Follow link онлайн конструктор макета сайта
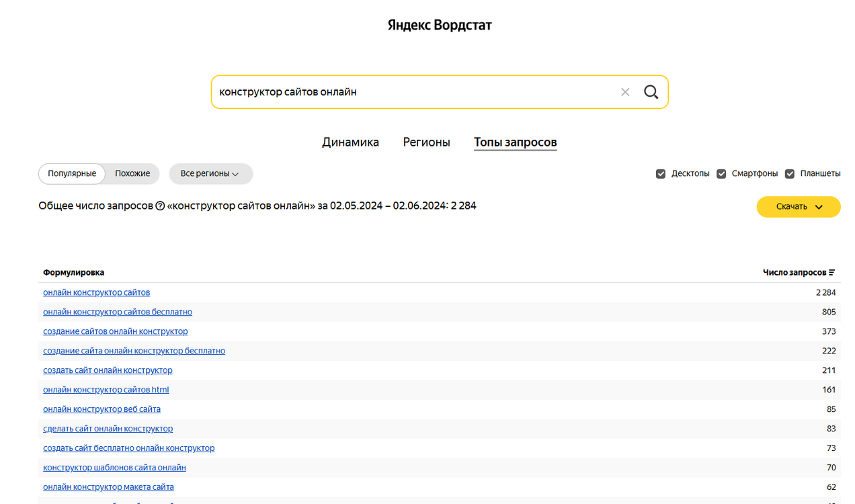Image resolution: width=855 pixels, height=504 pixels. [108, 487]
